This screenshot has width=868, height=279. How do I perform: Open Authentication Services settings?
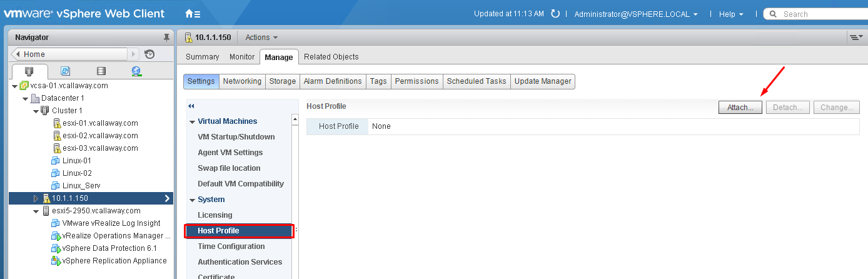(240, 262)
